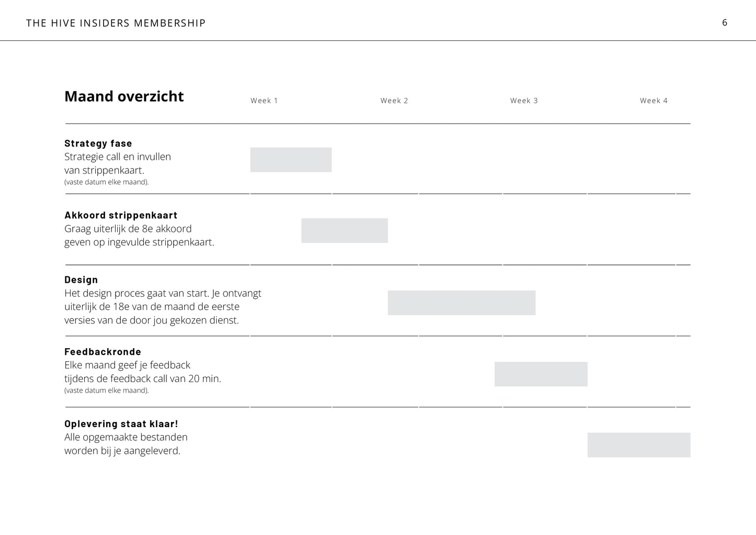Select the Strategy fase title

tap(98, 143)
